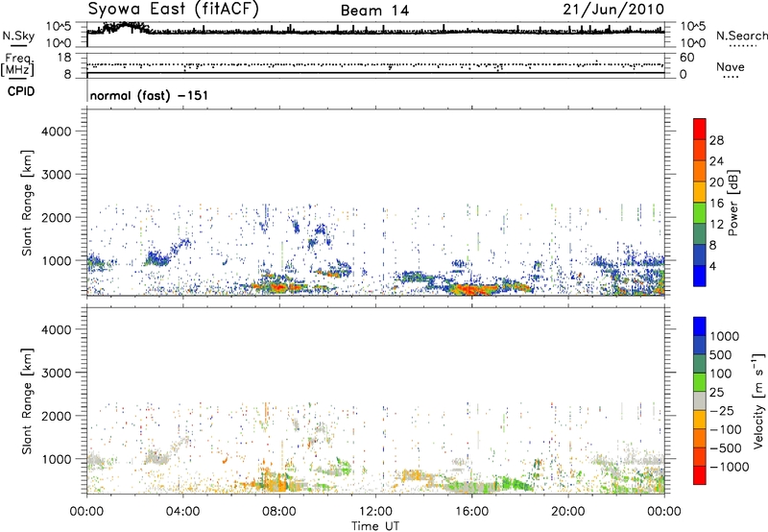
Task: Click the '-100' tick on Velocity colorbar
Action: click(726, 429)
